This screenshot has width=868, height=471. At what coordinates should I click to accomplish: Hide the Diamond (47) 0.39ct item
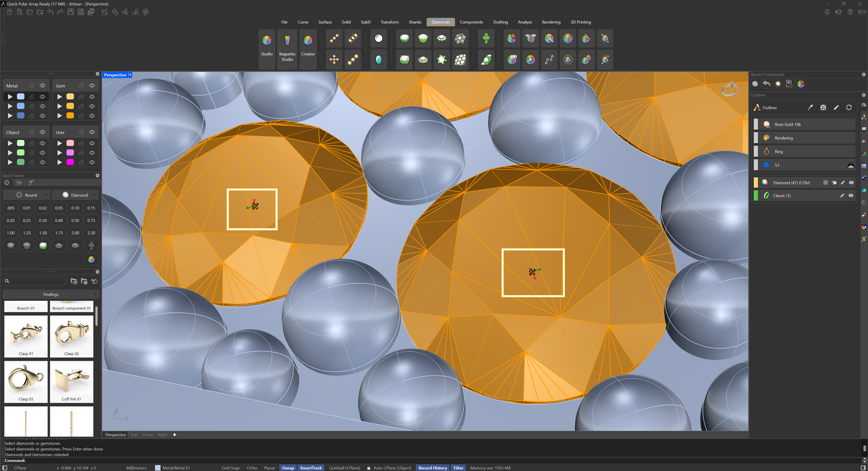(x=851, y=183)
